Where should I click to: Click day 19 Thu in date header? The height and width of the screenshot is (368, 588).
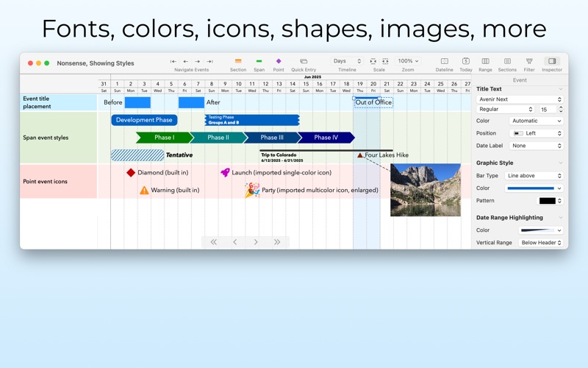359,87
